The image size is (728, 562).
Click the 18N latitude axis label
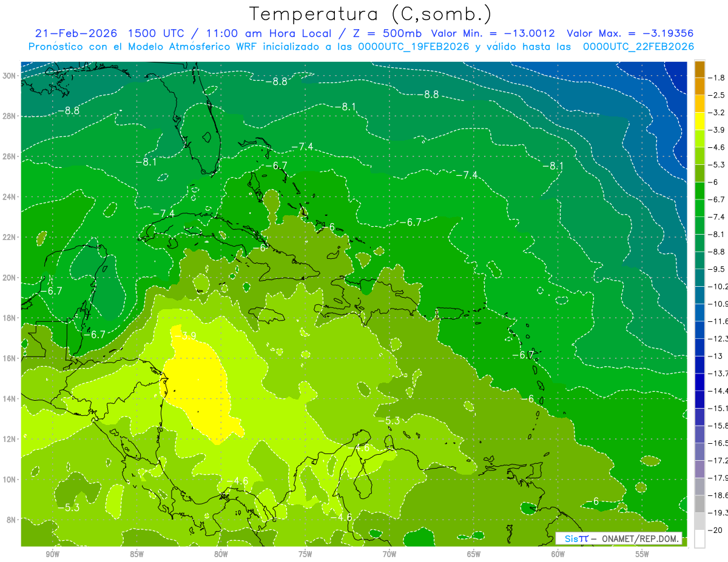point(10,318)
